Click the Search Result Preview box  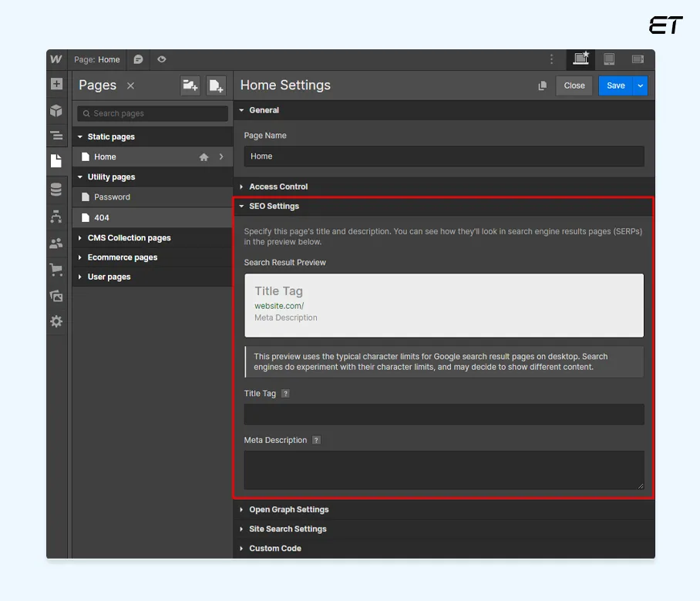[444, 305]
